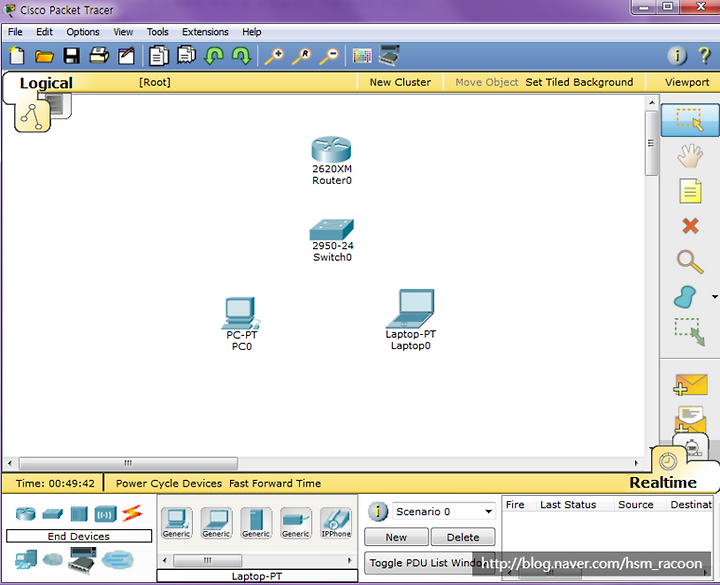Open the Edit menu
Viewport: 720px width, 585px height.
[x=45, y=32]
